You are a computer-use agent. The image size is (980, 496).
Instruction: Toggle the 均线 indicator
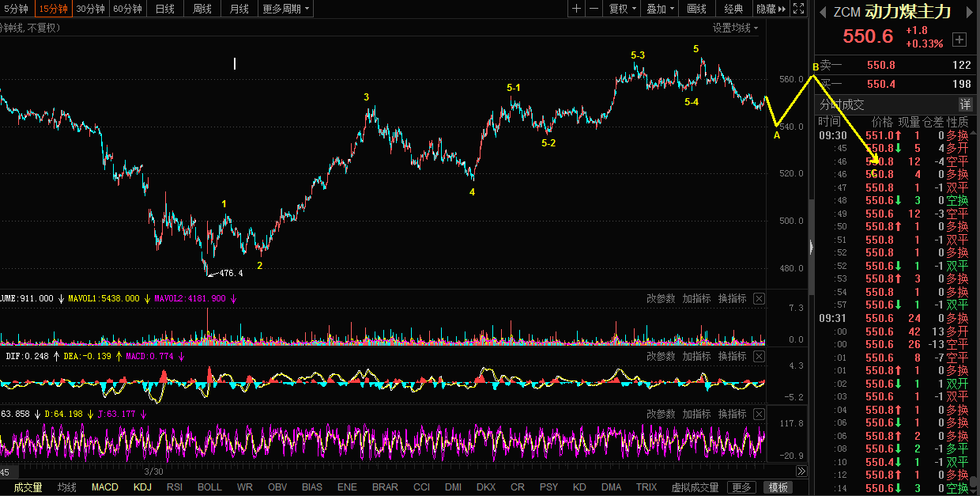(66, 487)
